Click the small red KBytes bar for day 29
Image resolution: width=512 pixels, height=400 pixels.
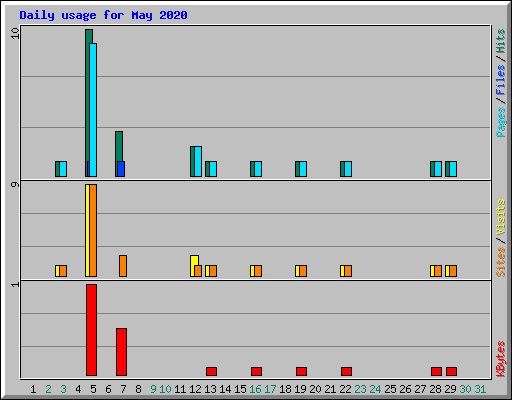(x=451, y=371)
